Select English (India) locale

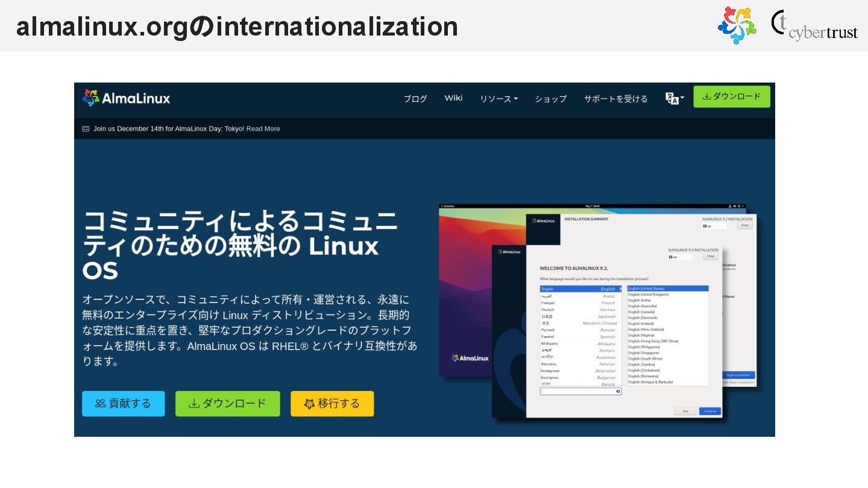668,300
